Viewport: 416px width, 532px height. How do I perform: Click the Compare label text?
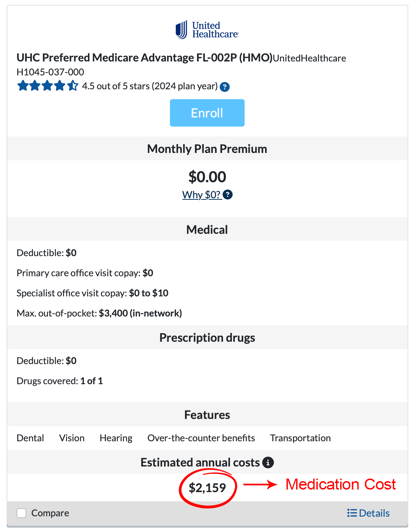pyautogui.click(x=50, y=513)
